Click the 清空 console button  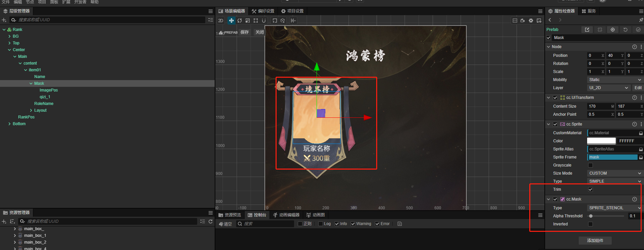point(225,224)
